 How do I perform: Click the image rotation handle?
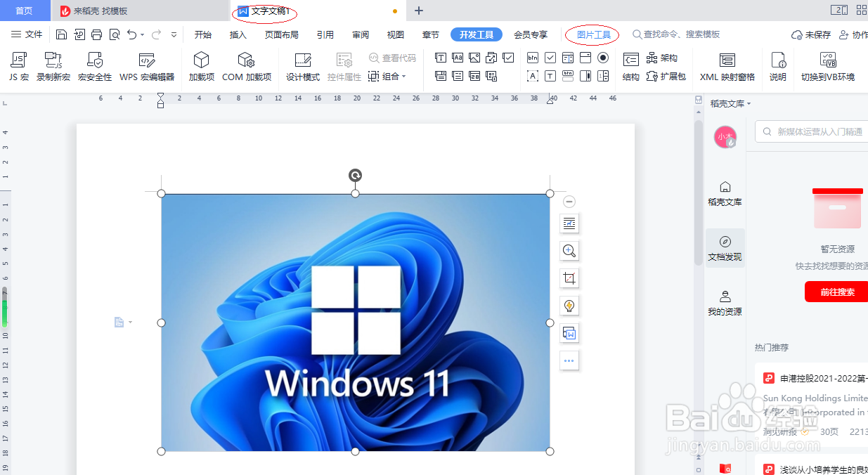click(x=356, y=176)
